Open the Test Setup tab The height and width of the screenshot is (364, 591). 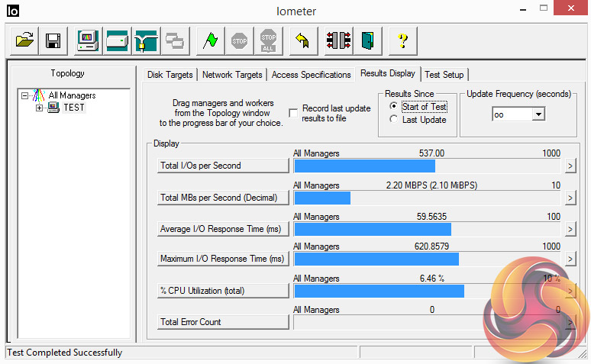click(x=444, y=75)
